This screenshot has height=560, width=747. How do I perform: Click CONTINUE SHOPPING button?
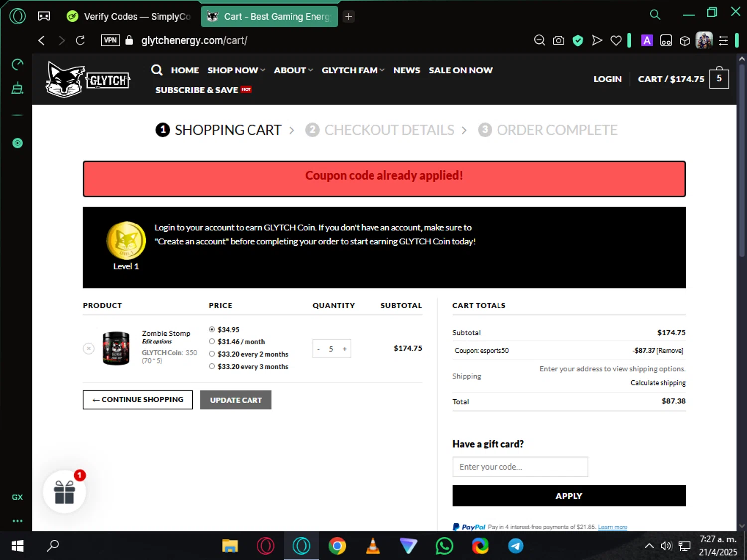pyautogui.click(x=137, y=400)
